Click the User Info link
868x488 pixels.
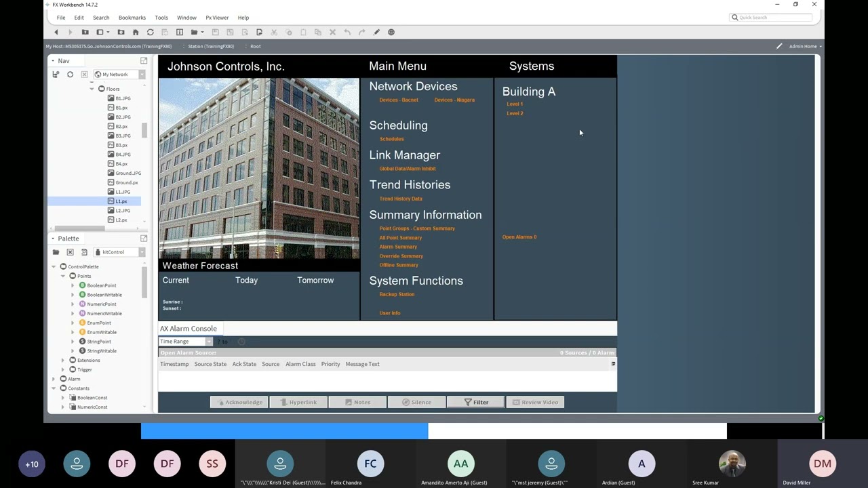point(390,313)
